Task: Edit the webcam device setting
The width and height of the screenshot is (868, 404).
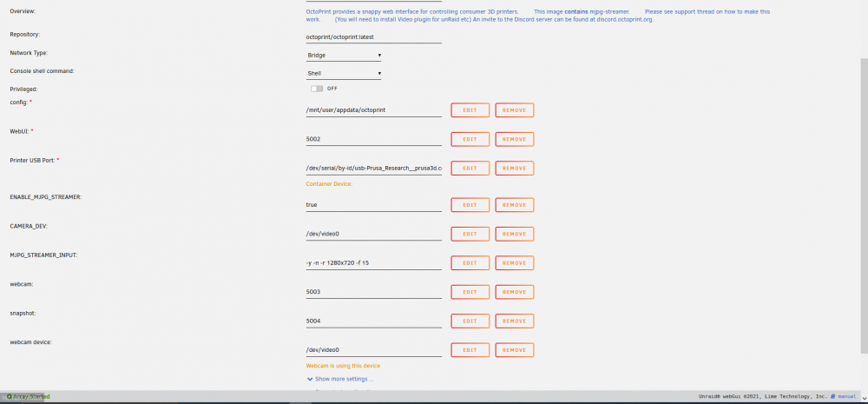Action: (x=470, y=350)
